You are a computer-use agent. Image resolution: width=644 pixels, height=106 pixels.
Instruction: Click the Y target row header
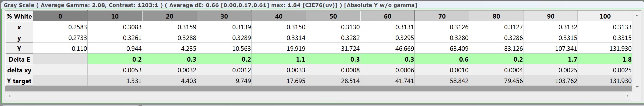tap(19, 81)
